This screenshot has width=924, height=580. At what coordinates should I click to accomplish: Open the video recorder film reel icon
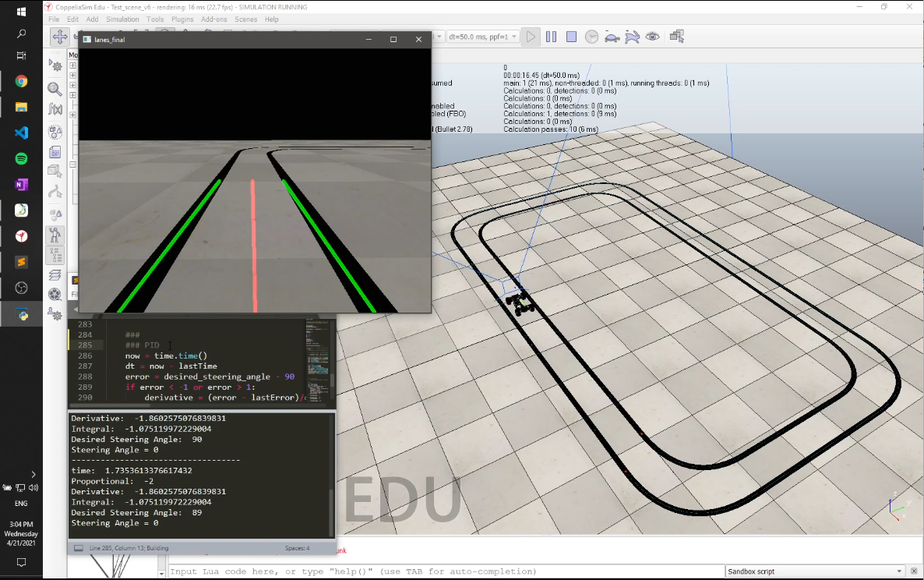(55, 294)
